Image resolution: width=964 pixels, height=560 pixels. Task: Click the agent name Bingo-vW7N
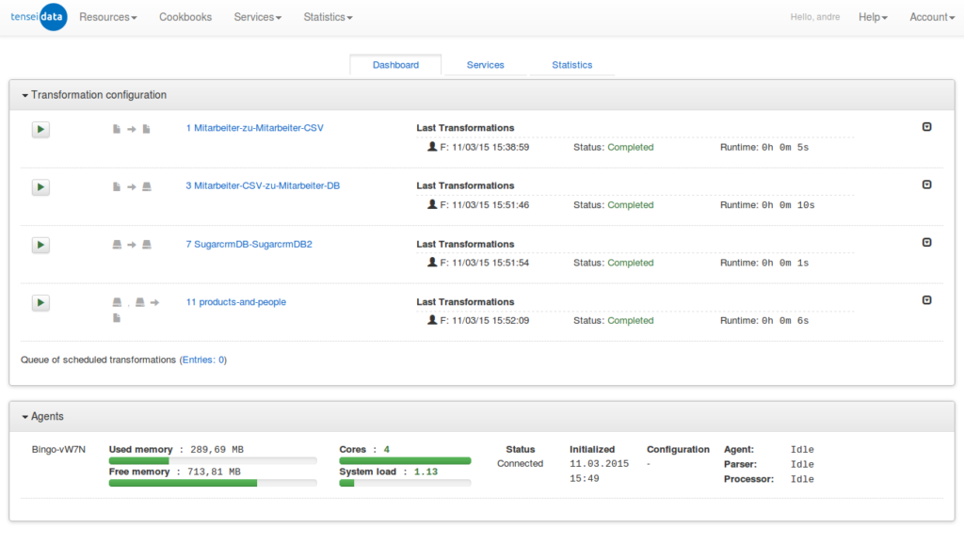click(58, 449)
